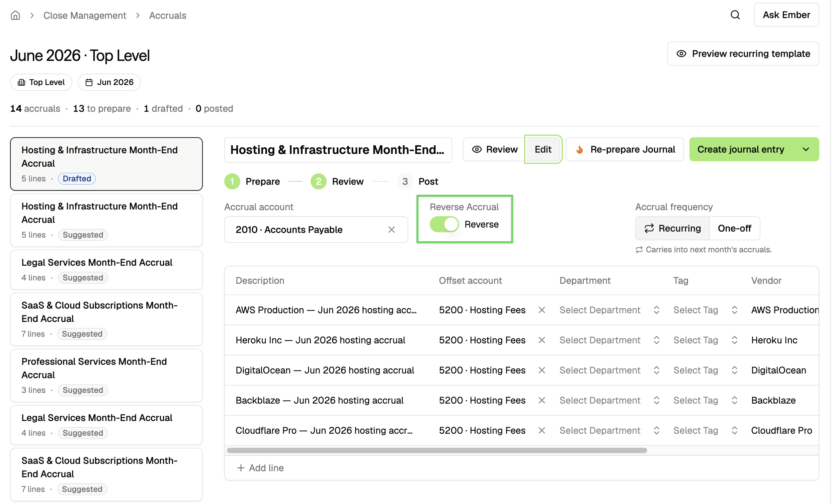This screenshot has width=832, height=504.
Task: Click step 1 Prepare circle
Action: click(x=232, y=182)
